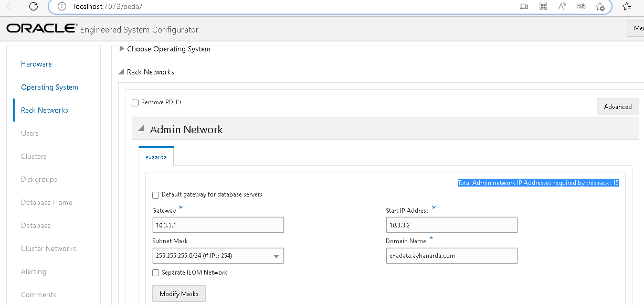The width and height of the screenshot is (644, 305).
Task: Open Diskgroups section in sidebar
Action: click(39, 179)
